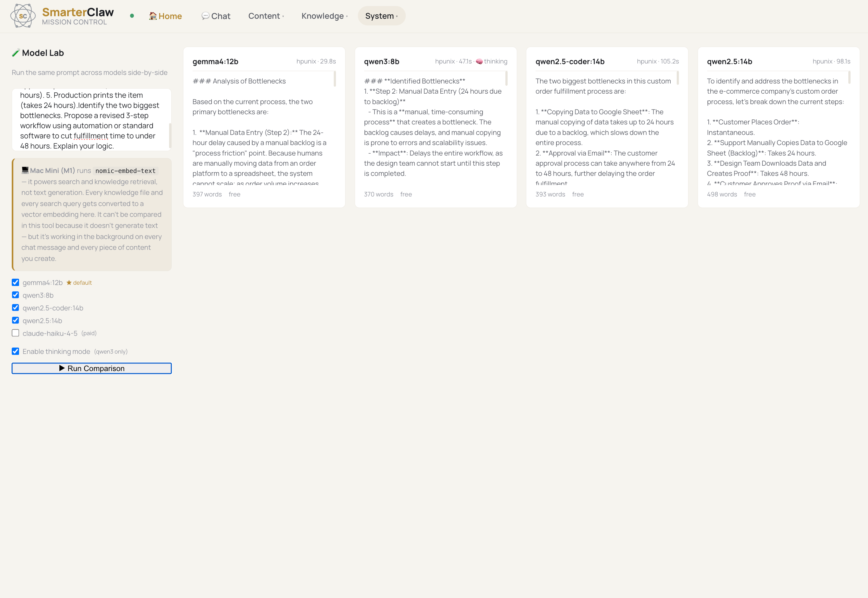The image size is (868, 598).
Task: Click the star default icon beside gemma4:12b
Action: point(69,282)
